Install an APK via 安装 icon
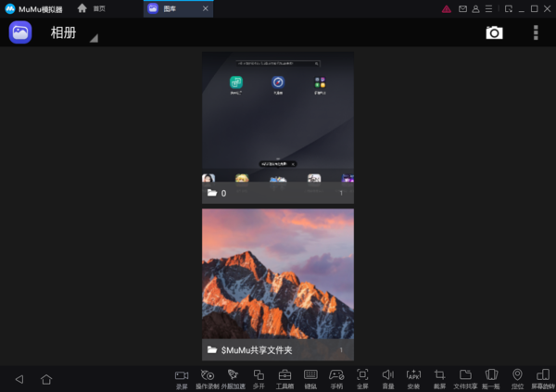556x392 pixels. pos(413,376)
